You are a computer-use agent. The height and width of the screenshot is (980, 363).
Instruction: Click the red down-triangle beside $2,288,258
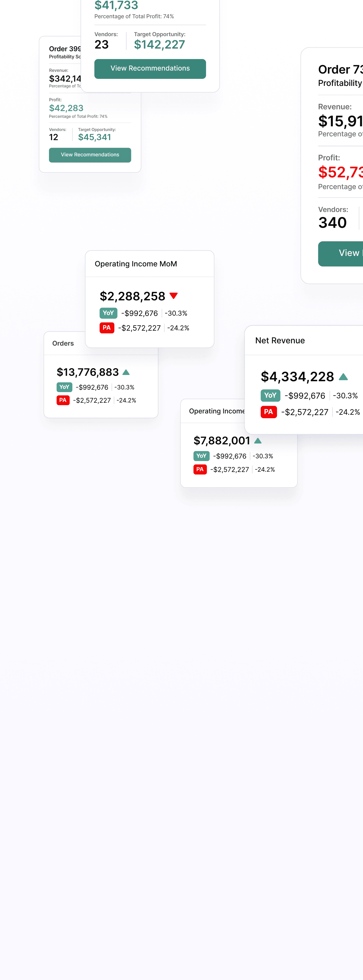[174, 296]
